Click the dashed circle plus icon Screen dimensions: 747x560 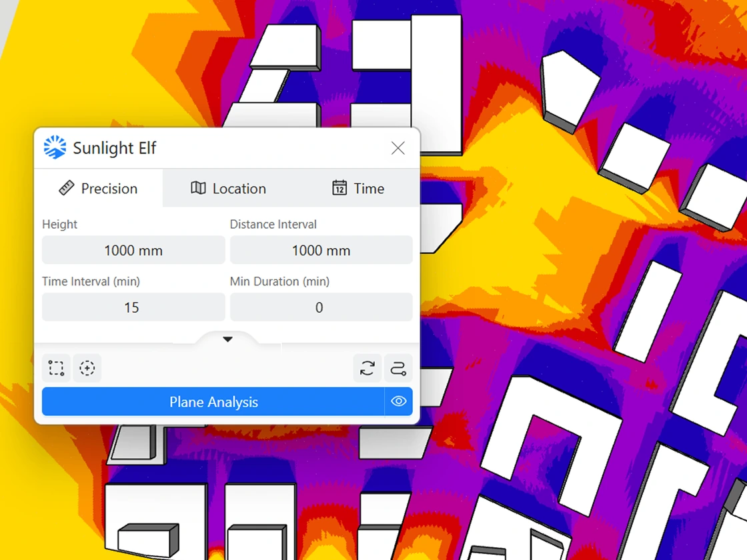(x=87, y=368)
